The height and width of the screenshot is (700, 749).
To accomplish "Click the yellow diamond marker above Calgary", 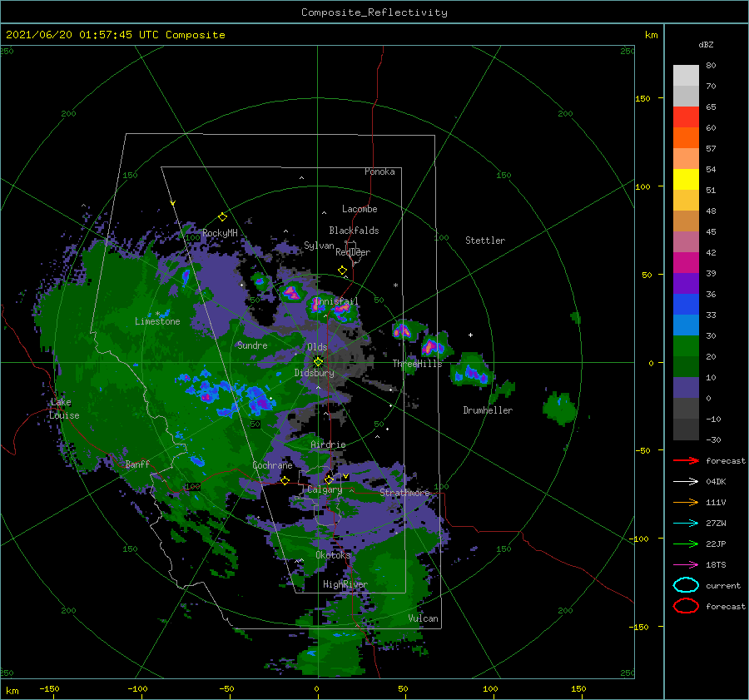I will [x=329, y=479].
